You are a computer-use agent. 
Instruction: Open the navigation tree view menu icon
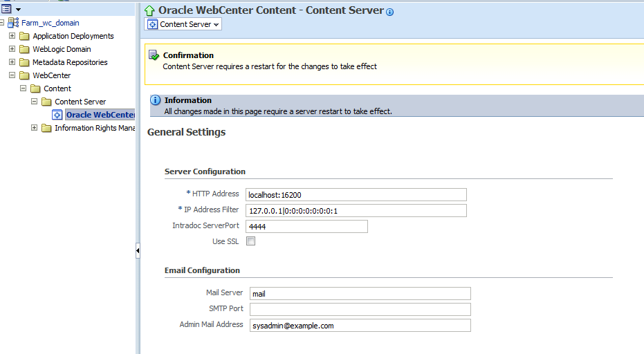10,9
